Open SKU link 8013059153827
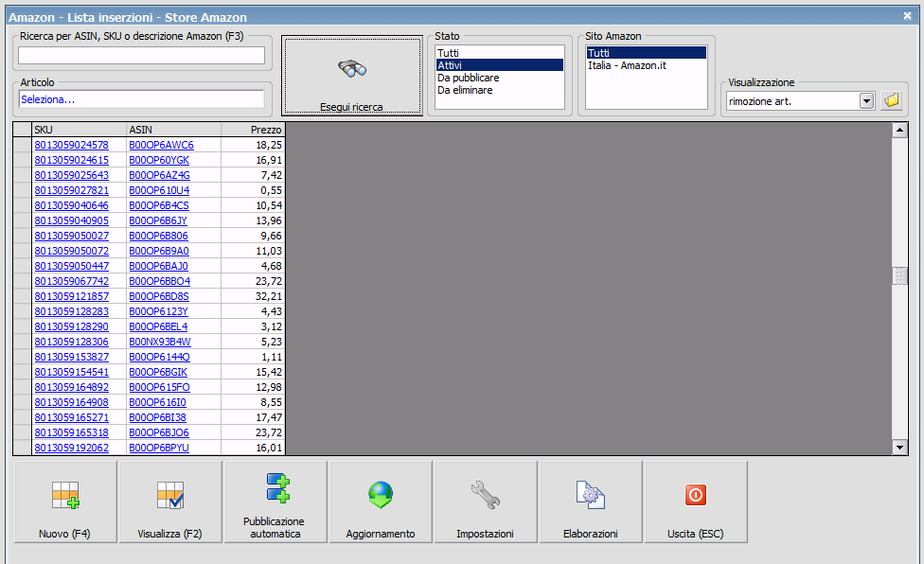Viewport: 924px width, 564px height. tap(72, 358)
